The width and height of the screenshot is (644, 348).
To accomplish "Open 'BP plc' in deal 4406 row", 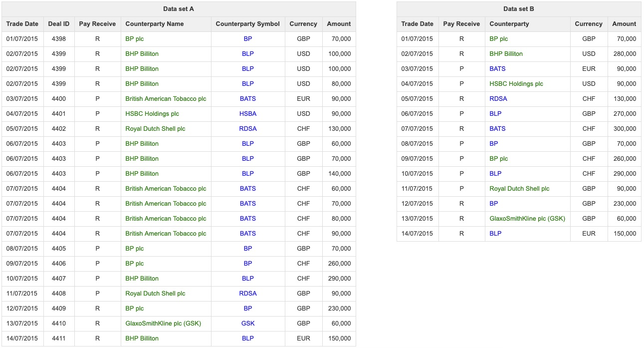I will (x=135, y=264).
